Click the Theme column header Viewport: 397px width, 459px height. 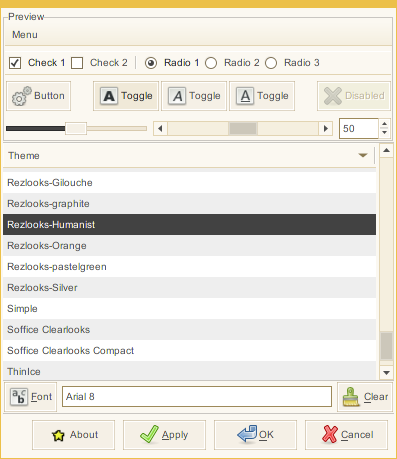[x=189, y=156]
